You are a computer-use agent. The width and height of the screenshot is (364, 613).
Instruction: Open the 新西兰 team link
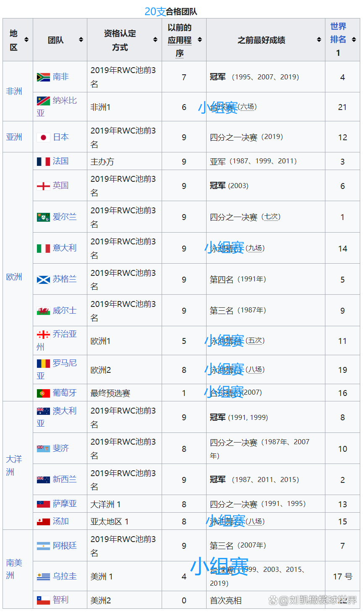coord(65,479)
